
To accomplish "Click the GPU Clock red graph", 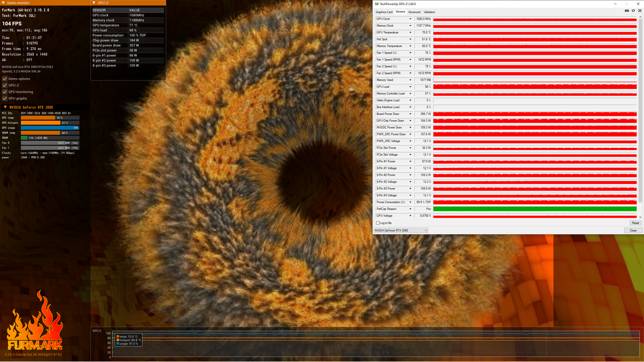I will [x=535, y=19].
